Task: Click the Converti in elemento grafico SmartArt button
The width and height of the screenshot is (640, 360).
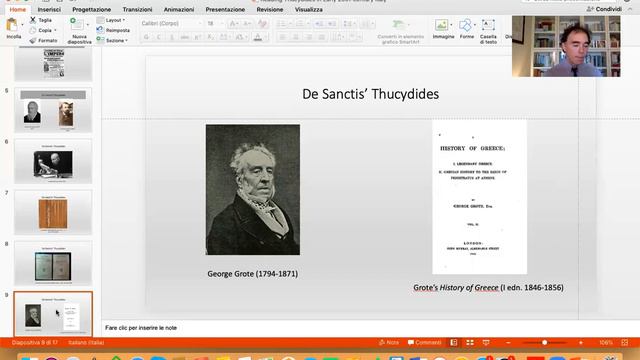Action: click(x=400, y=31)
